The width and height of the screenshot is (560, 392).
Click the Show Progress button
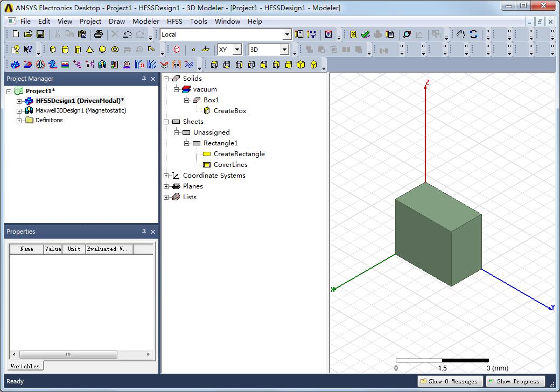[515, 381]
